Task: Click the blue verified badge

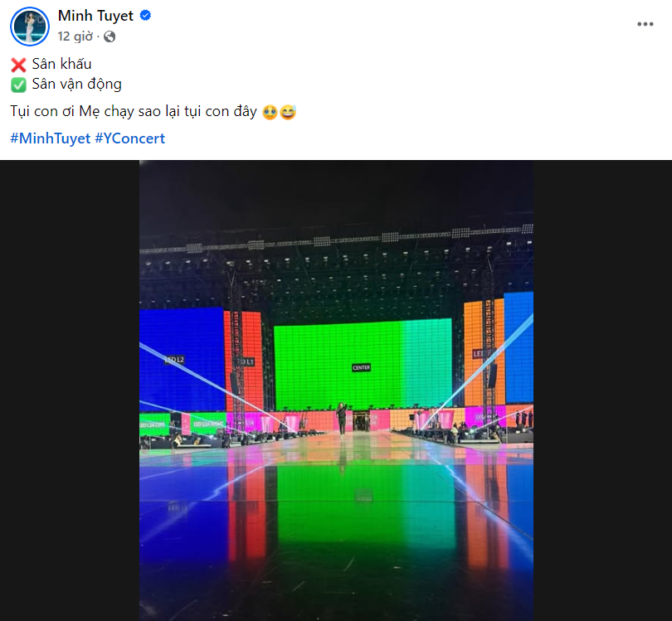Action: [x=144, y=16]
